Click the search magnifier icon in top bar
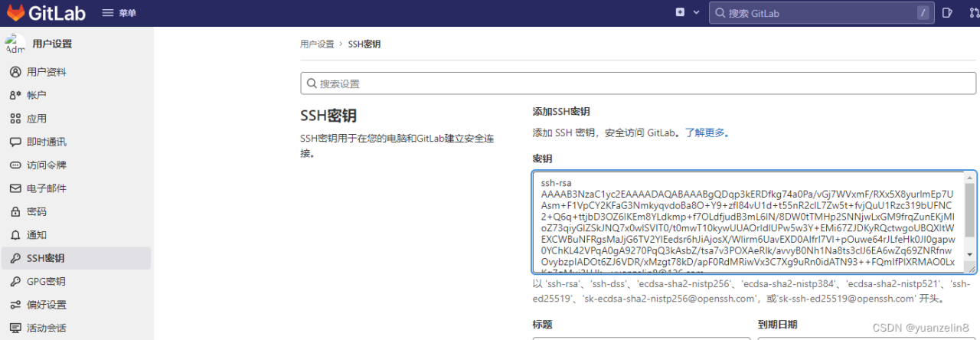The height and width of the screenshot is (340, 980). [720, 13]
